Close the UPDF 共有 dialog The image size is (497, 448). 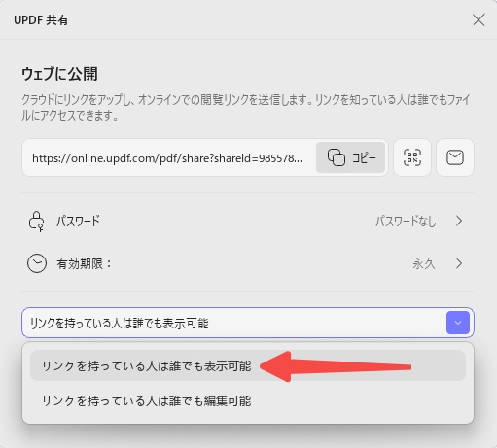pos(479,20)
